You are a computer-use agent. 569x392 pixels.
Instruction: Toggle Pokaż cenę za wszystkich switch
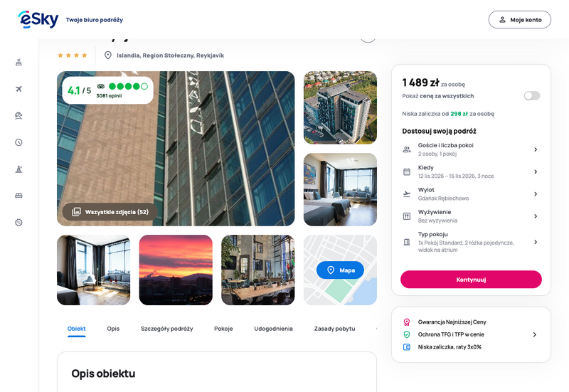[532, 96]
